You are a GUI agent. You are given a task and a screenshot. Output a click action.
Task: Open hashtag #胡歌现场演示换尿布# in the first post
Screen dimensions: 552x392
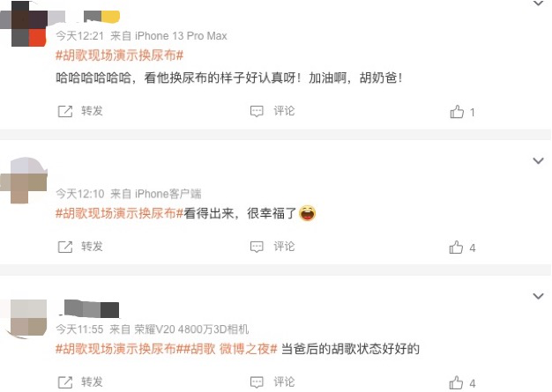tap(120, 55)
